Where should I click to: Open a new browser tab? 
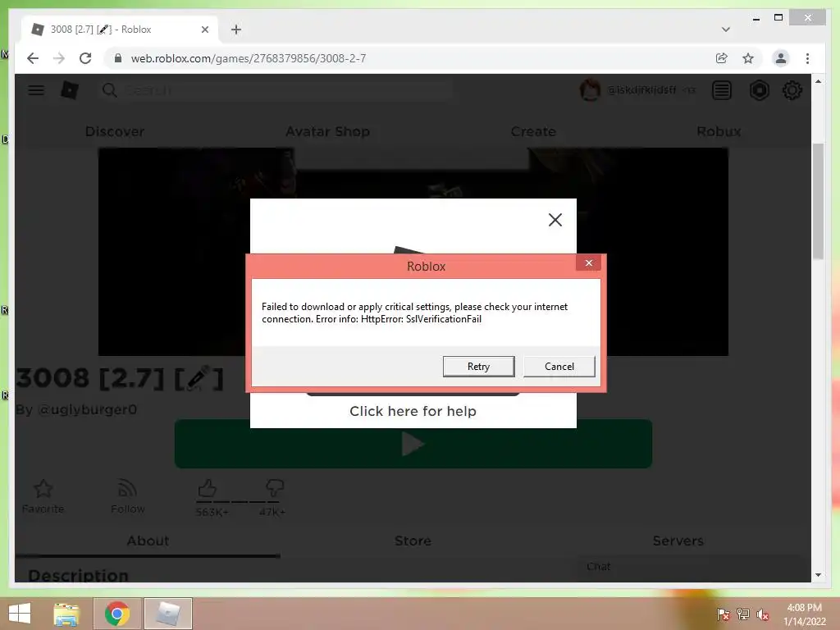pyautogui.click(x=236, y=30)
